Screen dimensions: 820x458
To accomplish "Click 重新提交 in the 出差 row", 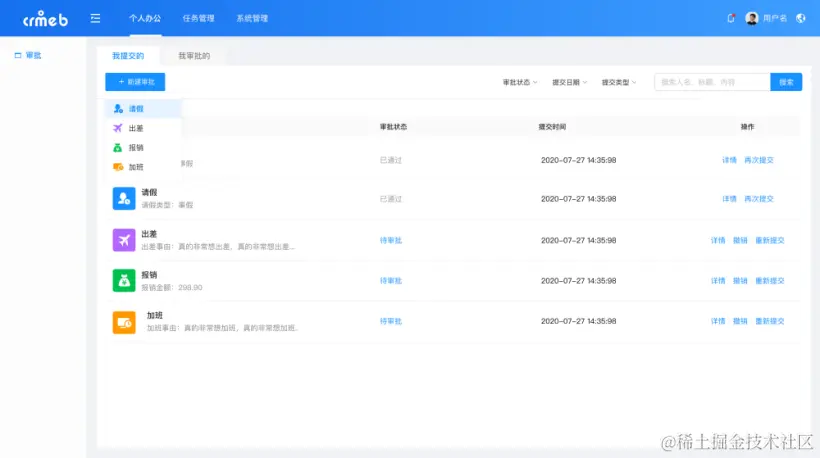I will pos(770,241).
